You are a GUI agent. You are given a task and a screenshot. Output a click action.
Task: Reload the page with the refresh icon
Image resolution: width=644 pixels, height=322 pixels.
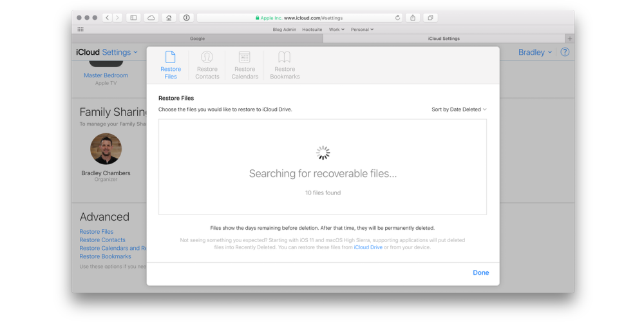[397, 18]
